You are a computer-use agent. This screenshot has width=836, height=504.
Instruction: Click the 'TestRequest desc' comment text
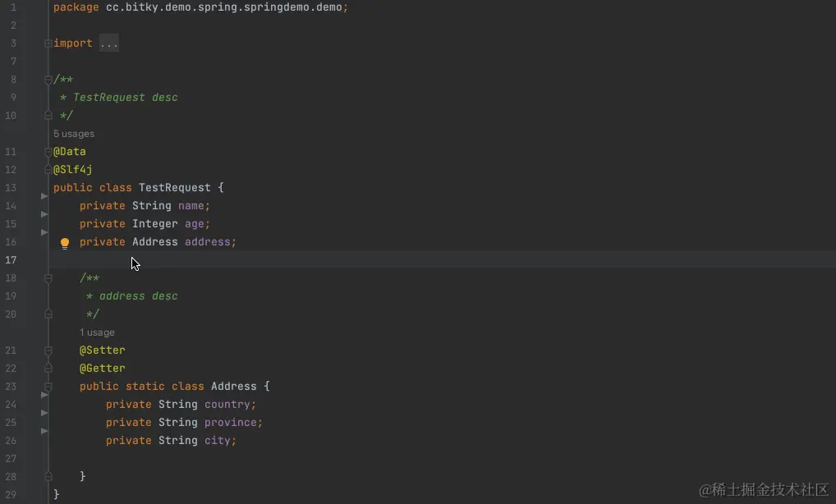[x=126, y=98]
